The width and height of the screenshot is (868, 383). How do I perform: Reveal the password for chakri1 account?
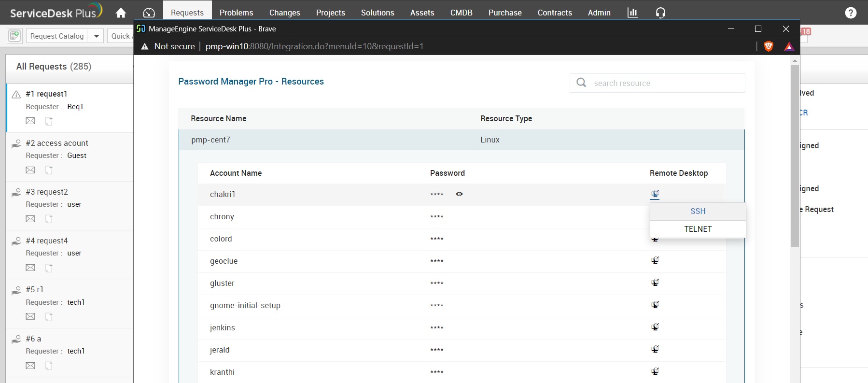tap(459, 194)
